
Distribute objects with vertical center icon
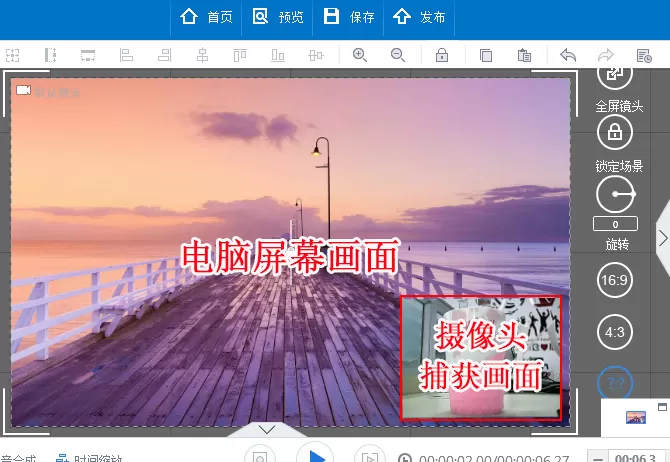click(x=316, y=55)
